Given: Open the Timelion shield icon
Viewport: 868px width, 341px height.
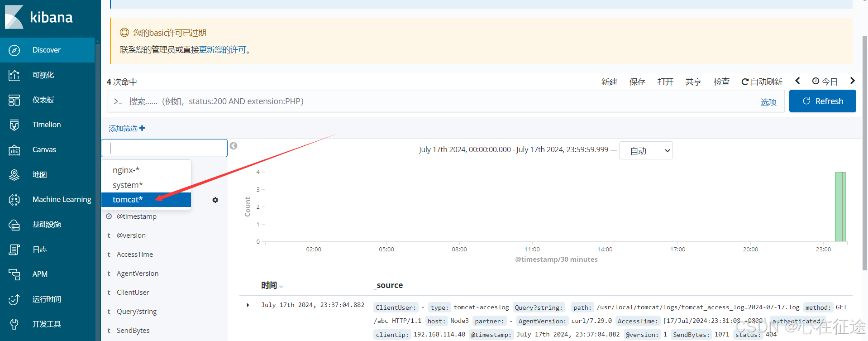Looking at the screenshot, I should [x=14, y=125].
